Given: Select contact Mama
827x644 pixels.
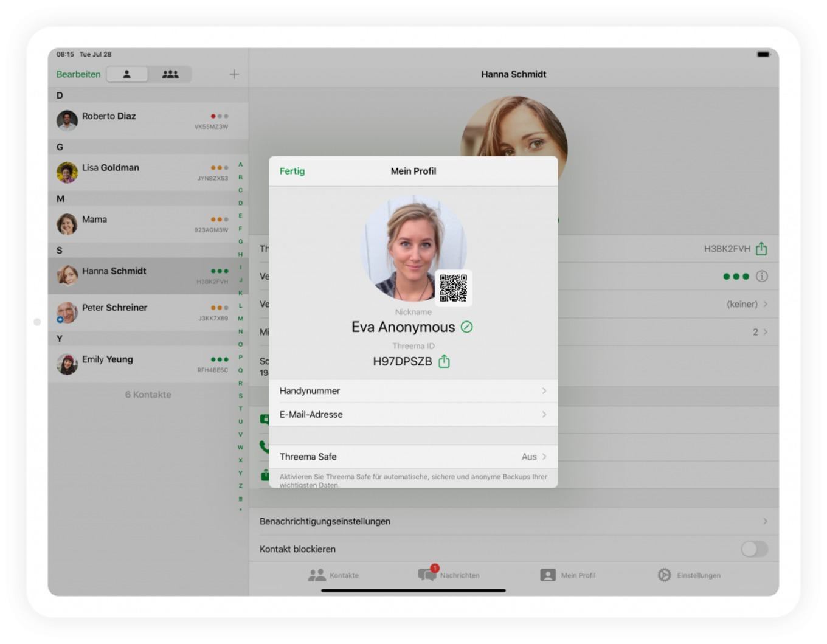Looking at the screenshot, I should [148, 224].
